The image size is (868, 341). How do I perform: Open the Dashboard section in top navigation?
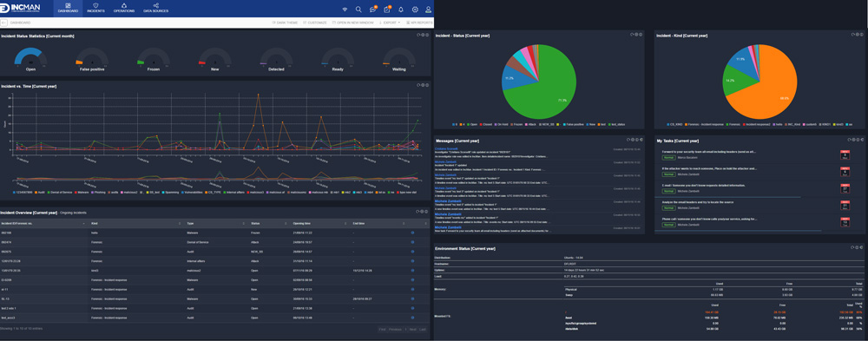68,8
